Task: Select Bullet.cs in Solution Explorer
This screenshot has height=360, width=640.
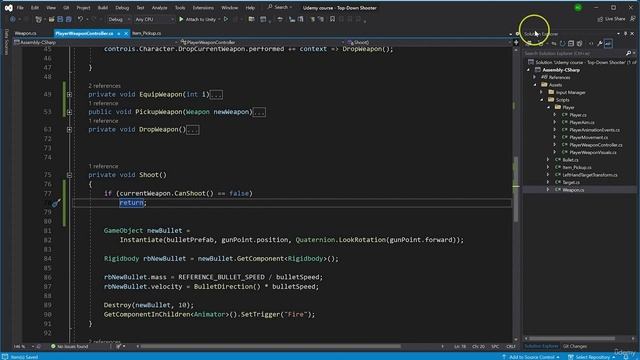Action: click(570, 160)
